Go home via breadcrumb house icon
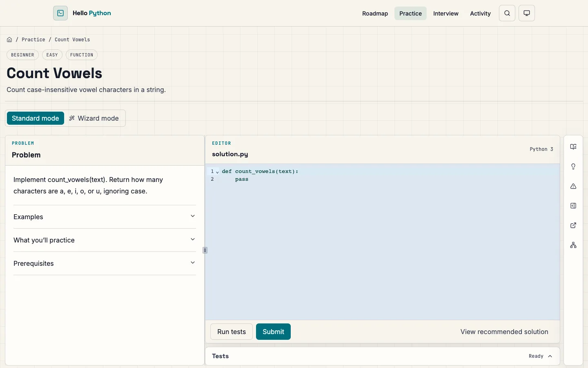 [x=9, y=40]
